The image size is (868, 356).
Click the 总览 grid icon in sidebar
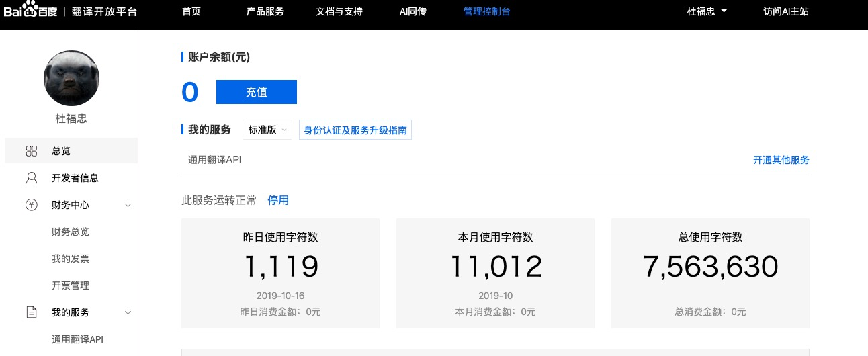[32, 151]
